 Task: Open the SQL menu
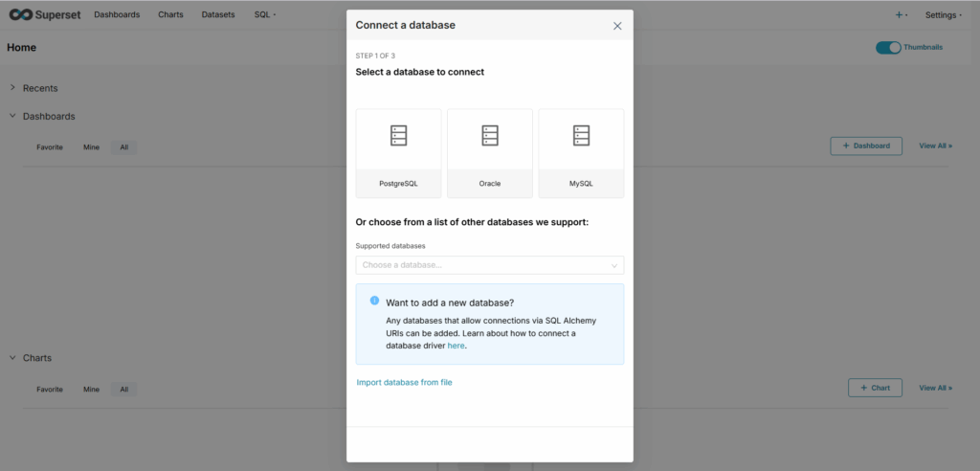pyautogui.click(x=265, y=15)
